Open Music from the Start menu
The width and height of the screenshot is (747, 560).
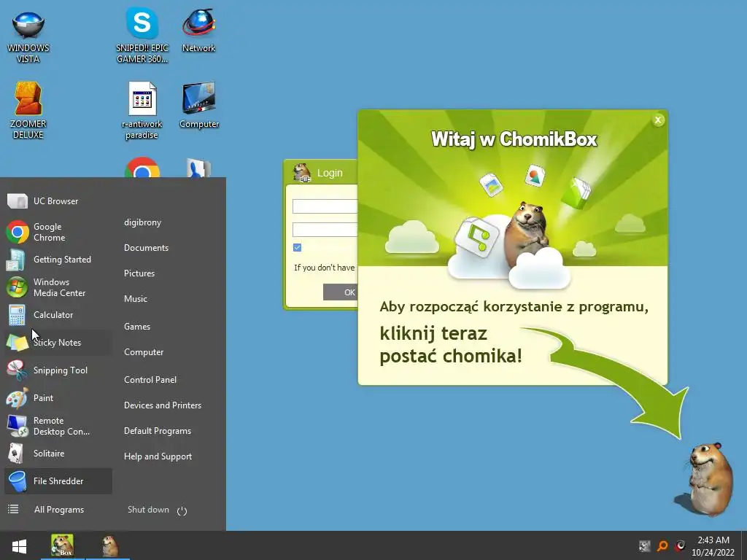pos(135,299)
